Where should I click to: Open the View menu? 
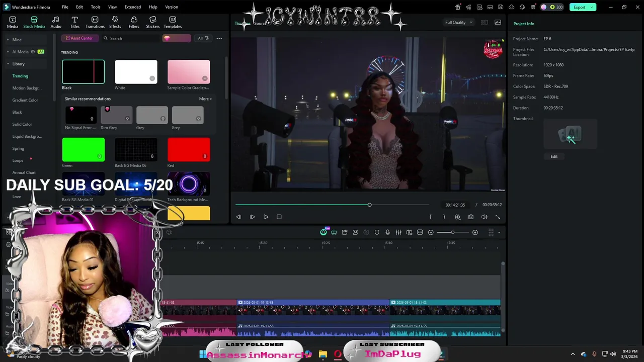click(x=112, y=7)
